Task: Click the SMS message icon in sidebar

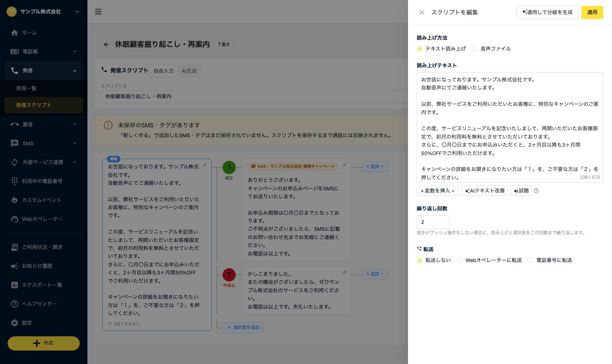Action: (15, 143)
